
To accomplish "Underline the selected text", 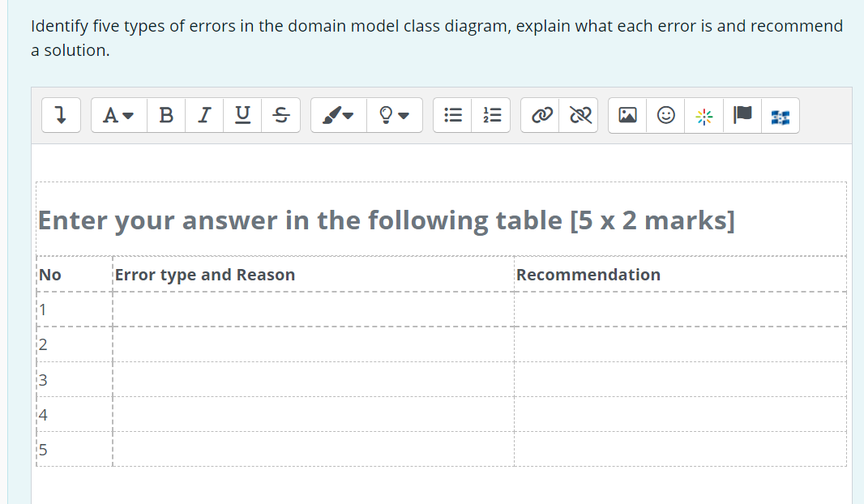I will coord(241,115).
